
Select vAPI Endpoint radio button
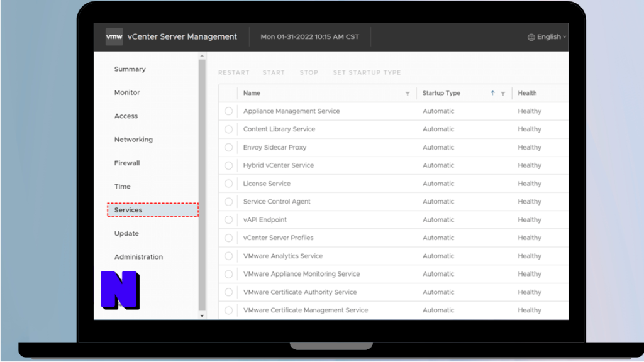click(229, 219)
